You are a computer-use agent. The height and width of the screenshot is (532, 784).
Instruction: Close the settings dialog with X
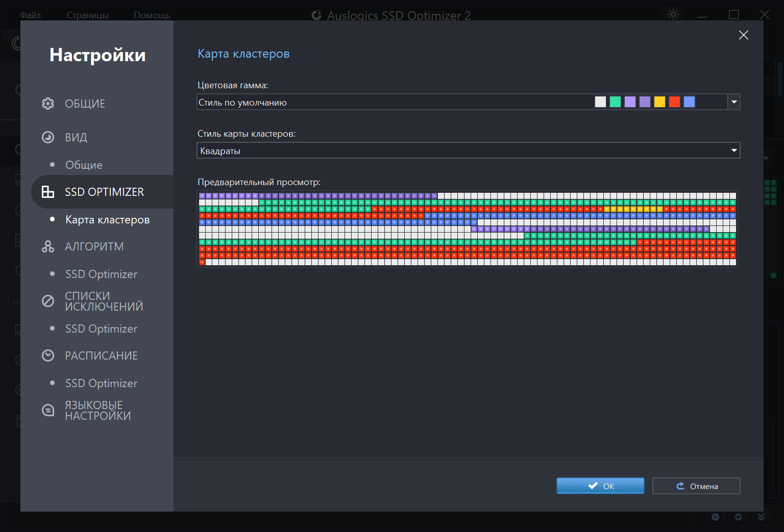pyautogui.click(x=743, y=35)
